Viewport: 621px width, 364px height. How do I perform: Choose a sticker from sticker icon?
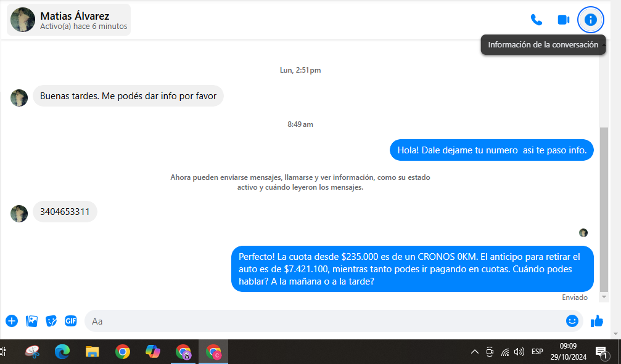click(51, 321)
